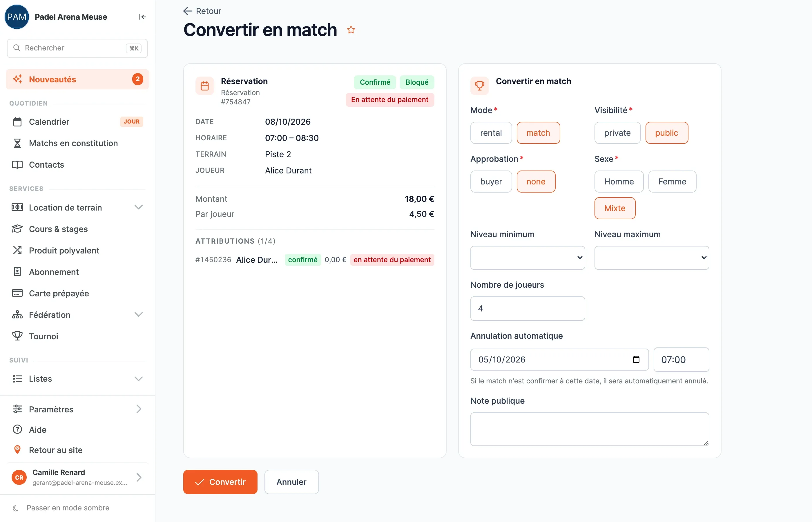The height and width of the screenshot is (522, 812).
Task: Open the Niveau maximum dropdown
Action: 651,258
